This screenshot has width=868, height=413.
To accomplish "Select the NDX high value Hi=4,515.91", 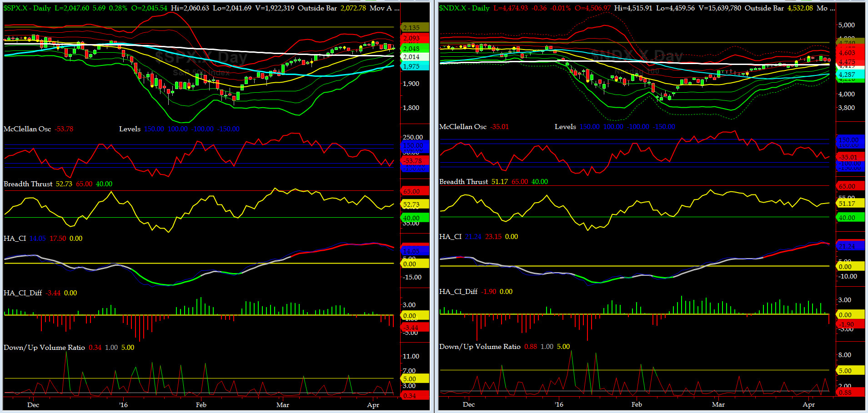I will 633,8.
